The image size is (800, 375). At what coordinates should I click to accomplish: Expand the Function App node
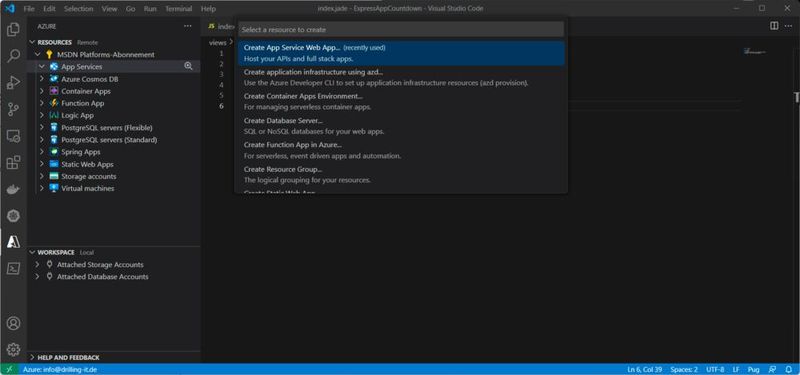(42, 103)
